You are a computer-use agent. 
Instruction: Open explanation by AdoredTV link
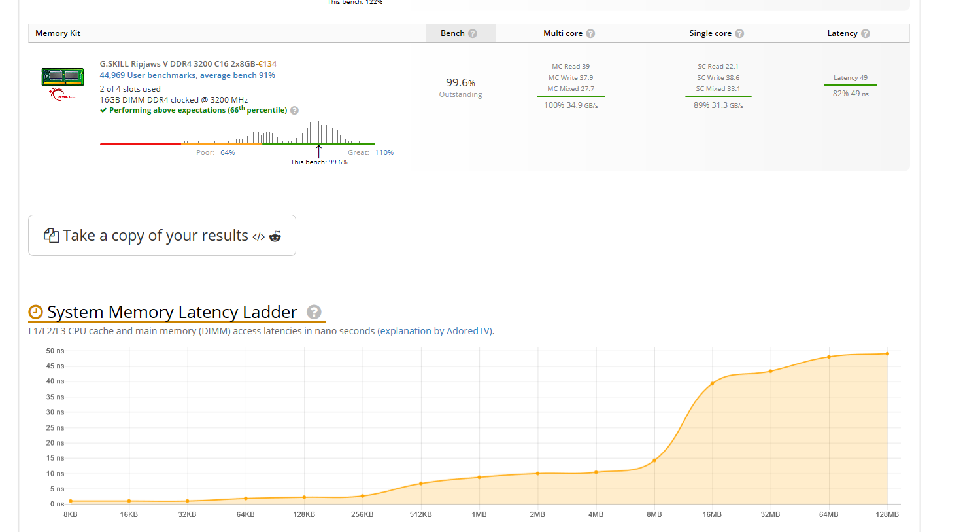(x=435, y=331)
